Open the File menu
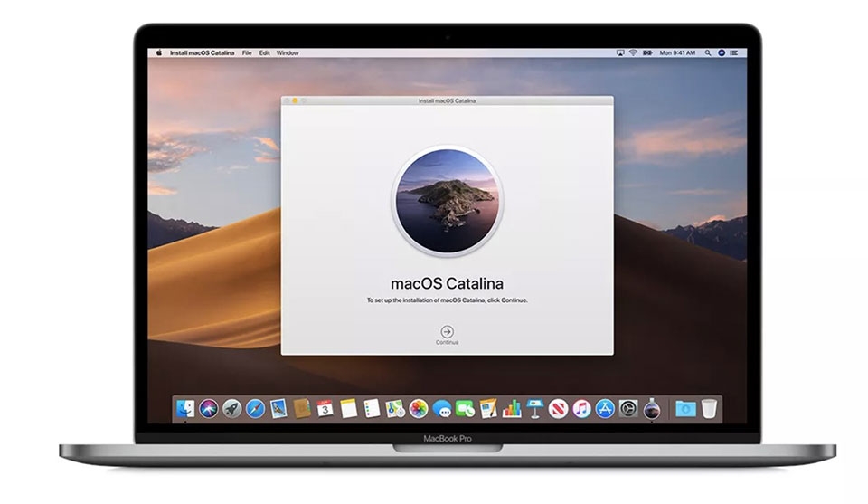The image size is (868, 504). (x=247, y=53)
